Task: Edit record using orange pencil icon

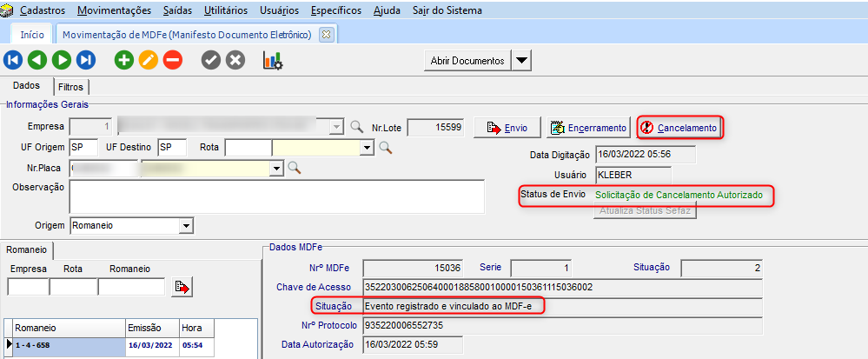Action: click(x=148, y=60)
